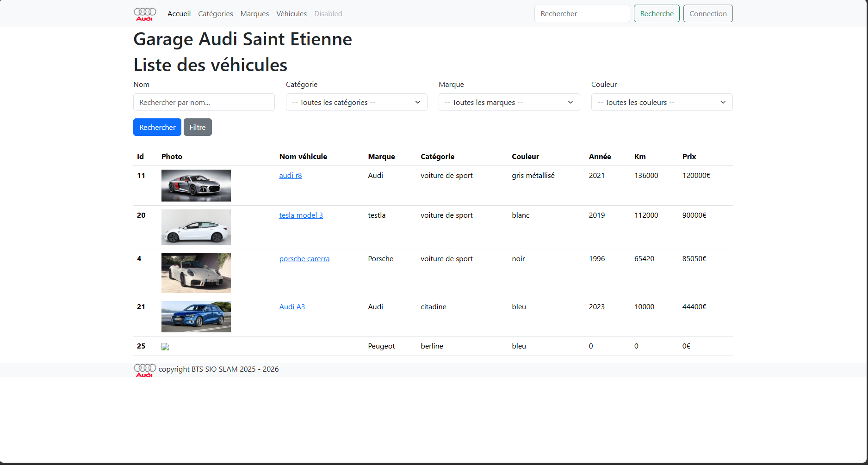Click the year 1996 cell

[597, 259]
